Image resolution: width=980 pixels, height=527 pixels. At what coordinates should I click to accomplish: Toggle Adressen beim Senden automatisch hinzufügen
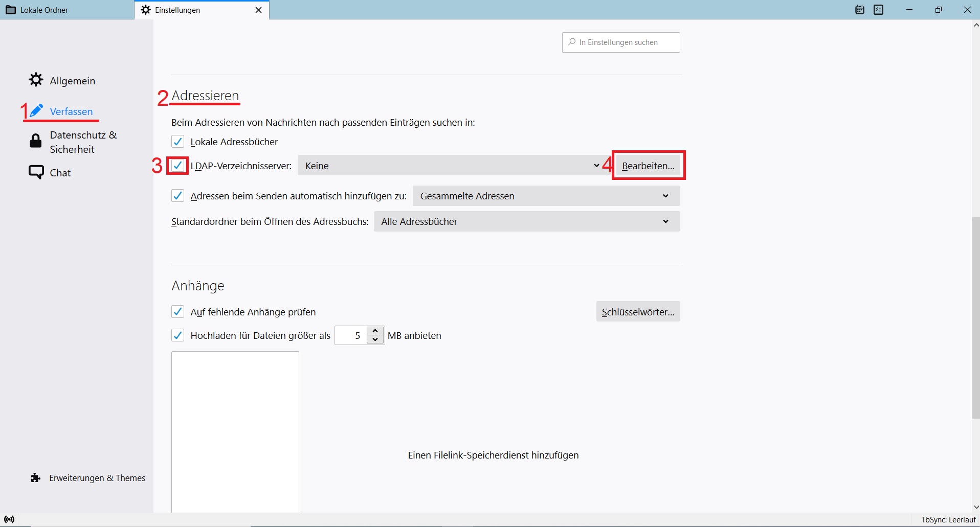pos(177,196)
